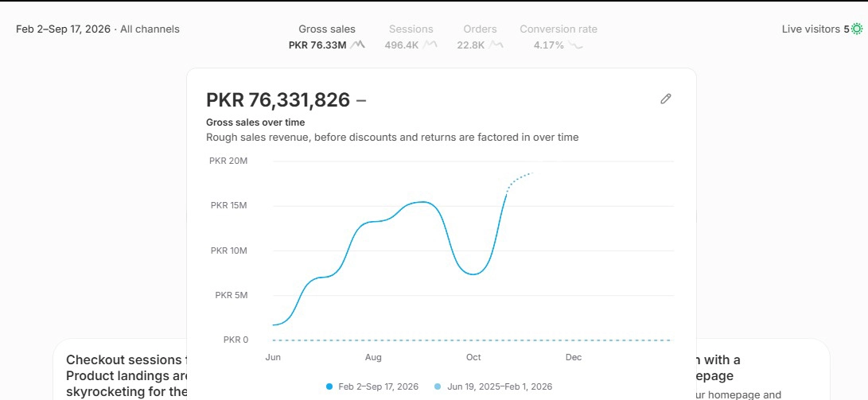Image resolution: width=868 pixels, height=400 pixels.
Task: Click the green Live visitors indicator icon
Action: tap(857, 29)
